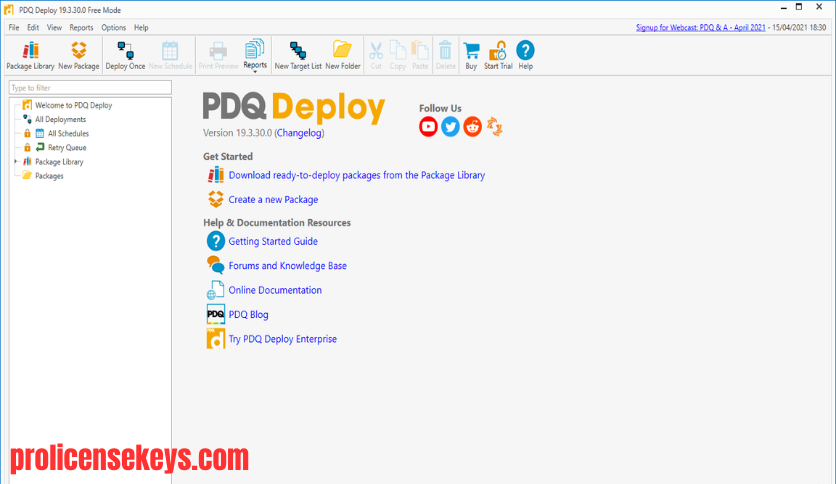Select Retry Queue in the tree

coord(67,148)
